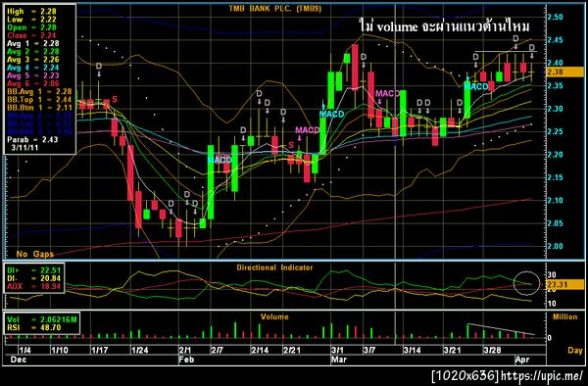
Task: Select the red "Avg 6 = 2.06" entry
Action: tap(33, 83)
